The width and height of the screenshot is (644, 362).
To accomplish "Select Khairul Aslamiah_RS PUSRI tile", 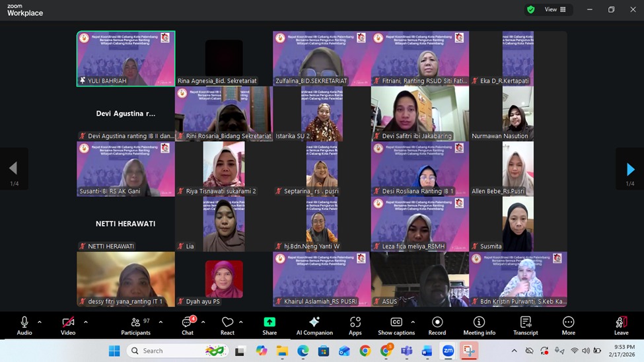I will click(322, 279).
